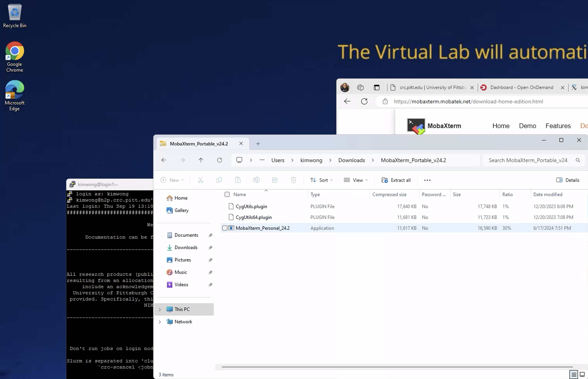Image resolution: width=588 pixels, height=379 pixels.
Task: Go forward in File Explorer
Action: coord(182,160)
